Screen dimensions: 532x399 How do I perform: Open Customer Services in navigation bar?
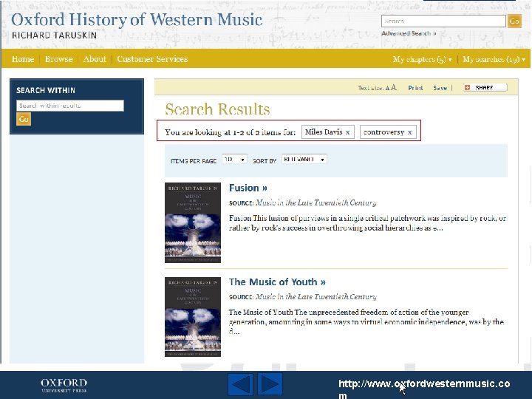(152, 59)
